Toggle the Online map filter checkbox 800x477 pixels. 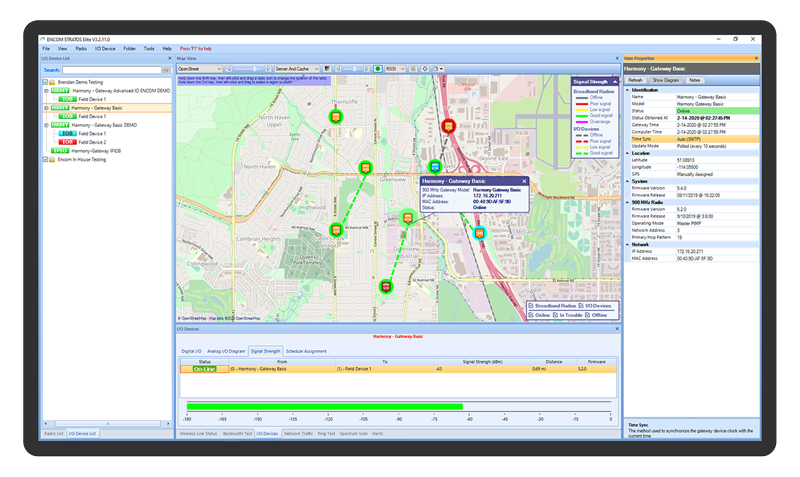pyautogui.click(x=531, y=315)
